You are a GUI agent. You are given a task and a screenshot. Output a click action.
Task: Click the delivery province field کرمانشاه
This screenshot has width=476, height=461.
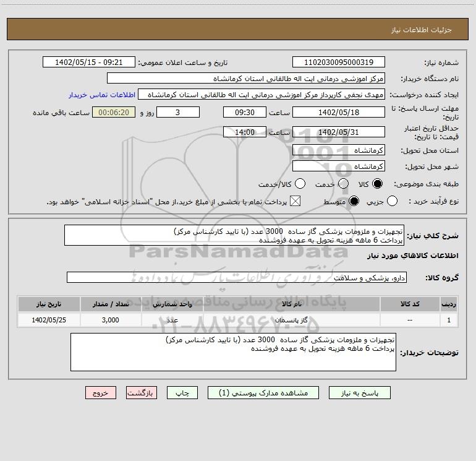click(339, 150)
